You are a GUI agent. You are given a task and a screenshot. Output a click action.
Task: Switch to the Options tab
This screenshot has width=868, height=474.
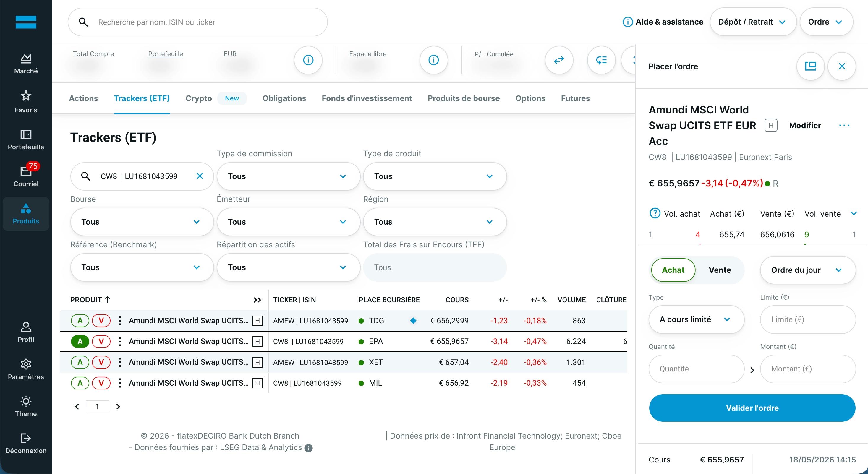click(x=530, y=98)
